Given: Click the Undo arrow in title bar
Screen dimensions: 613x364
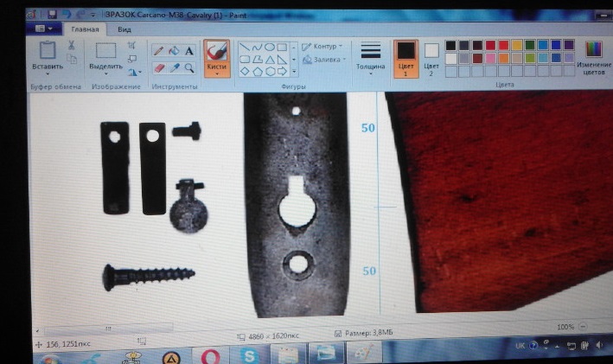Looking at the screenshot, I should point(67,15).
